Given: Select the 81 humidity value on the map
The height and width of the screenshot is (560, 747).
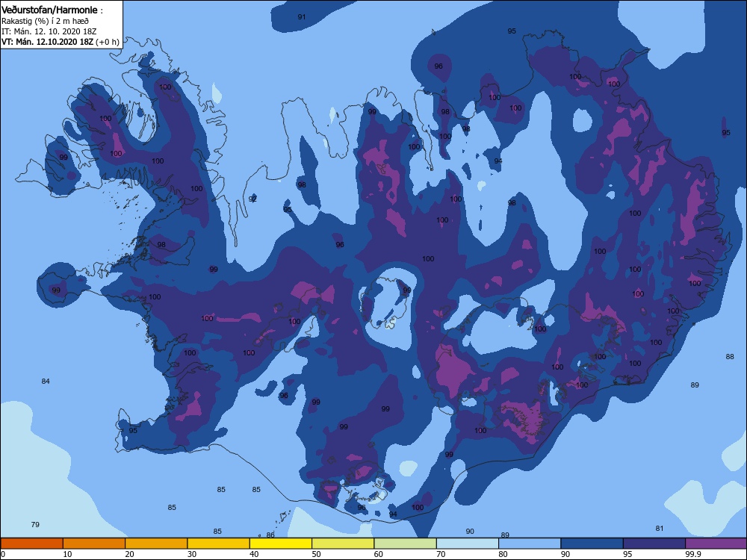Looking at the screenshot, I should point(660,529).
